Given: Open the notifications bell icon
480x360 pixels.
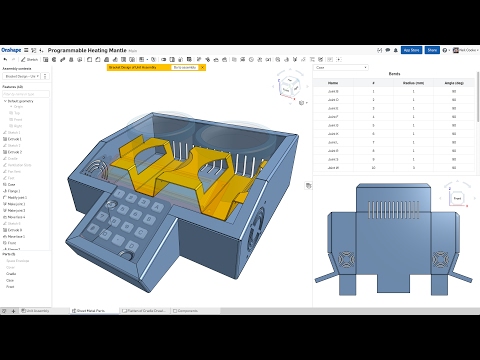Looking at the screenshot, I should pyautogui.click(x=396, y=50).
